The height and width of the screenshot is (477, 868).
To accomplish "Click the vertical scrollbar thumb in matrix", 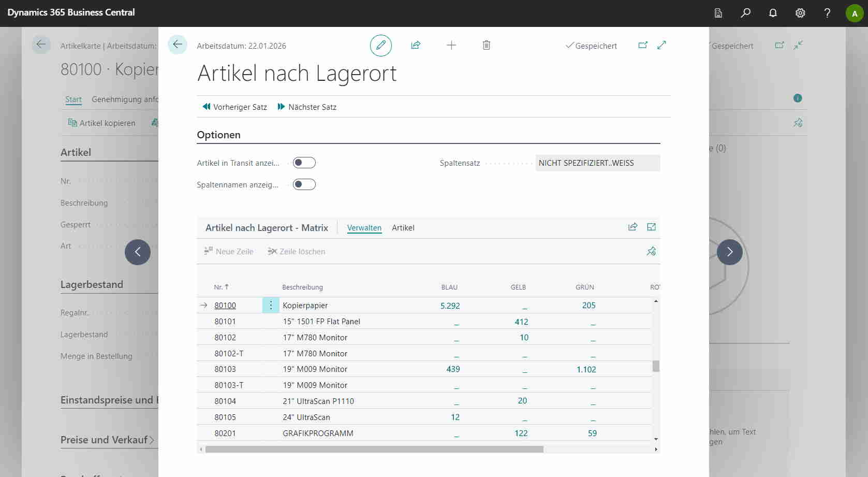I will [x=656, y=366].
